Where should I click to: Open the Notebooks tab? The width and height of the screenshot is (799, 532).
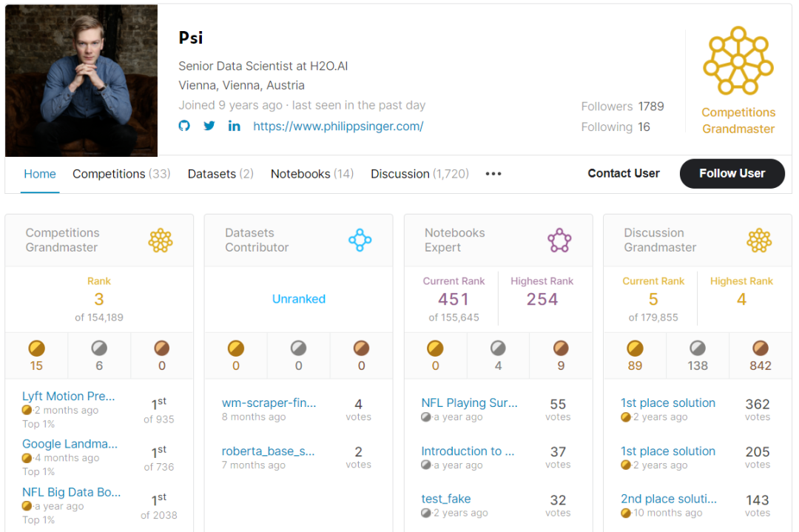311,174
